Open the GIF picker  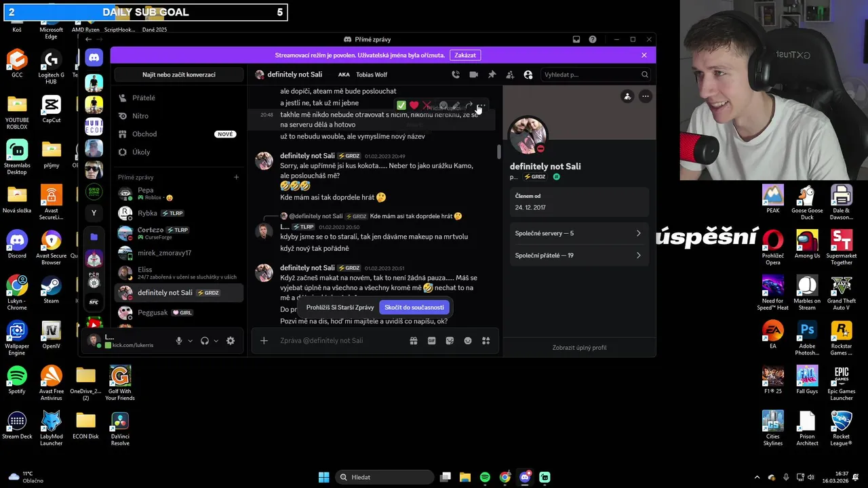[x=431, y=341]
